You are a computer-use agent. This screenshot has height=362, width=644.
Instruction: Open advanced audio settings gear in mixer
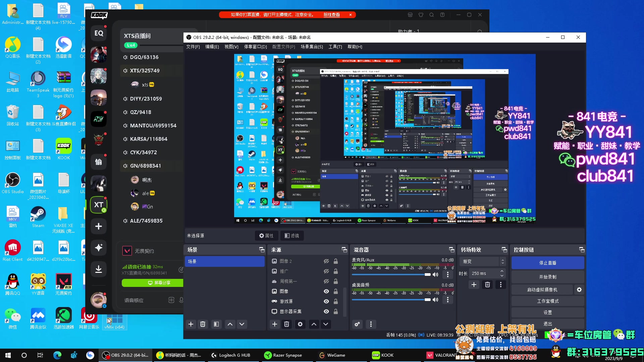click(x=357, y=324)
